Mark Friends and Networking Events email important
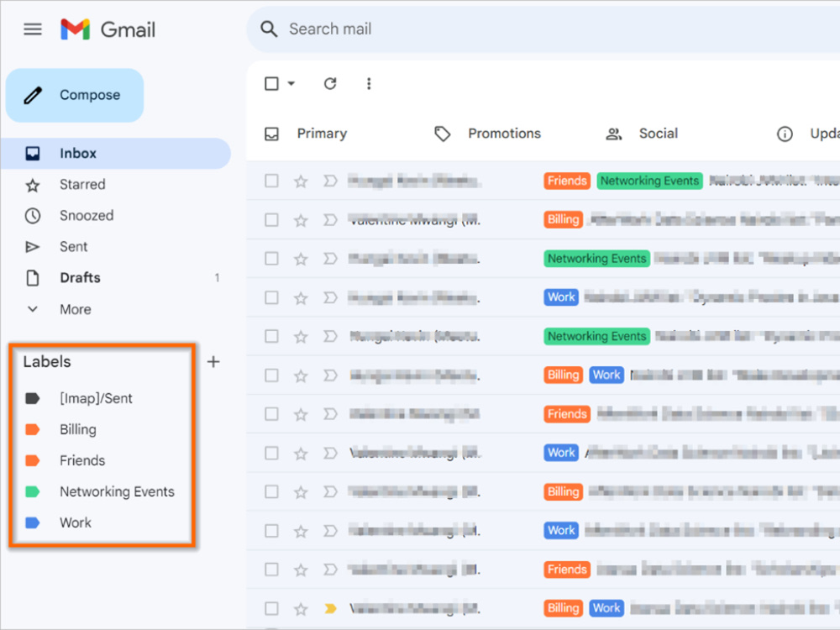 (x=330, y=181)
